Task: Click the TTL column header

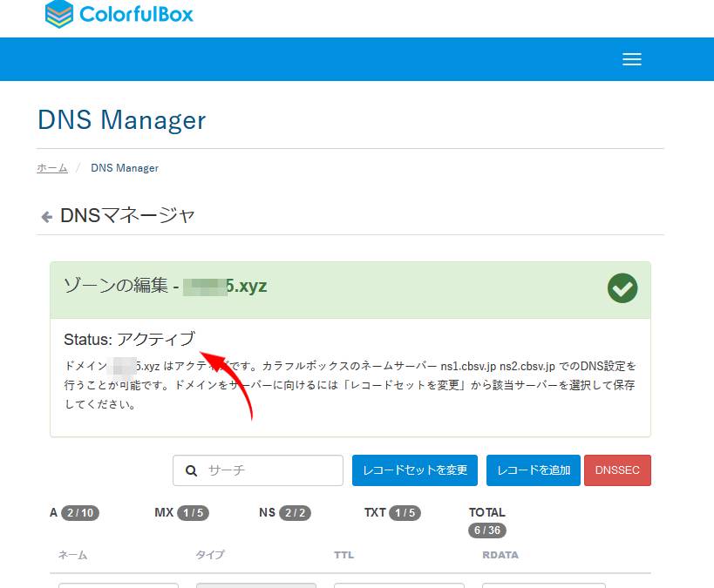Action: [343, 555]
